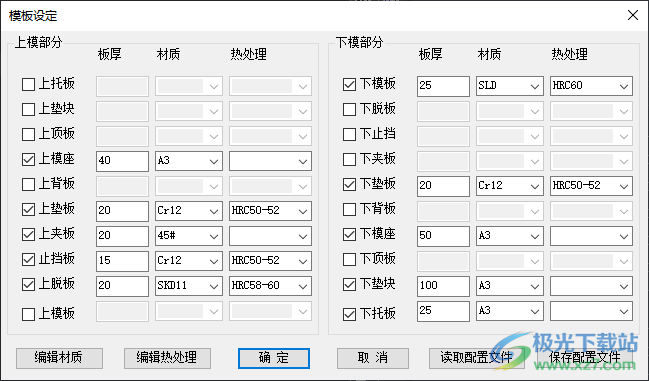
Task: Enable the 下顶板 checkbox
Action: coord(349,259)
